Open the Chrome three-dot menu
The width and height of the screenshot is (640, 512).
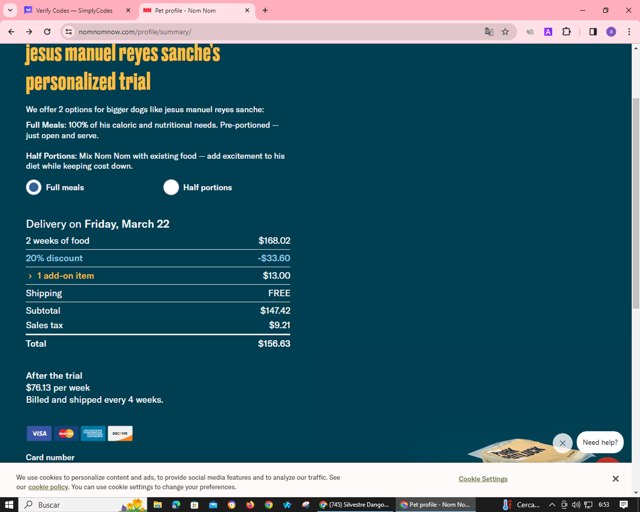[x=629, y=31]
